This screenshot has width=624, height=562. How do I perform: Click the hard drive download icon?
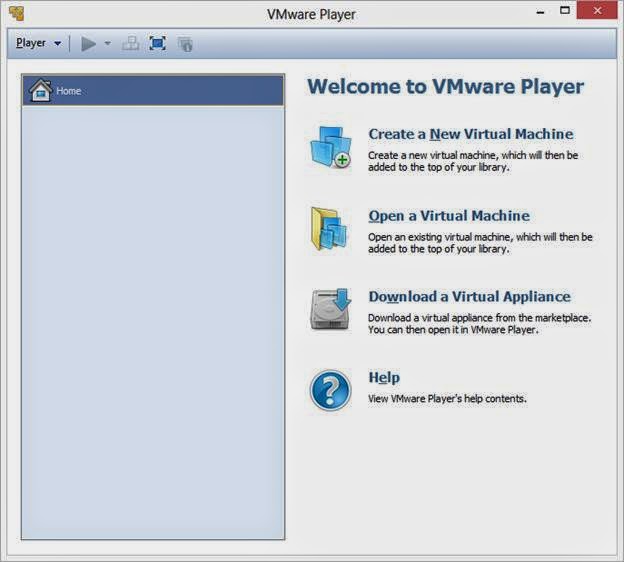tap(330, 310)
